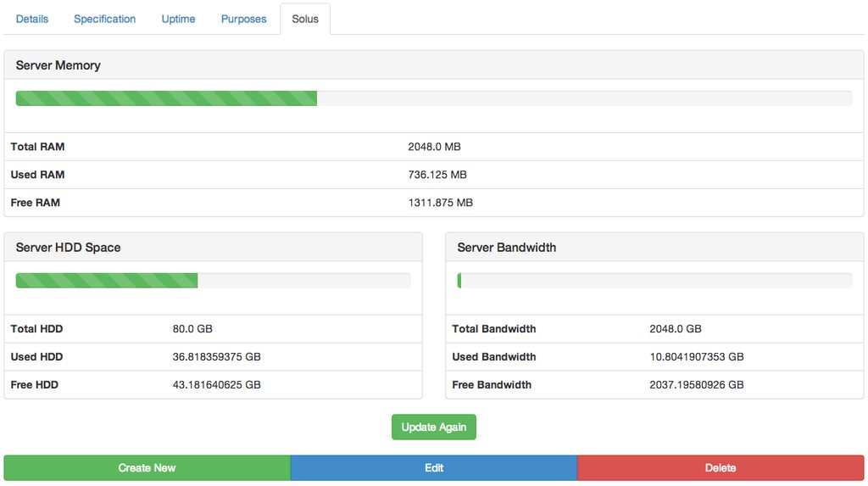Viewport: 868px width, 486px height.
Task: Click the active Solus tab
Action: pyautogui.click(x=305, y=19)
